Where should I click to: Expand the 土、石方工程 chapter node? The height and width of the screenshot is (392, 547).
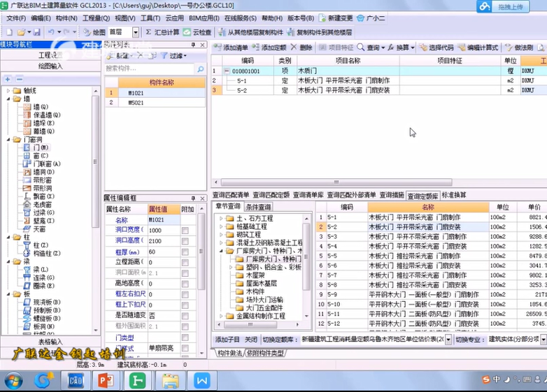coord(221,219)
